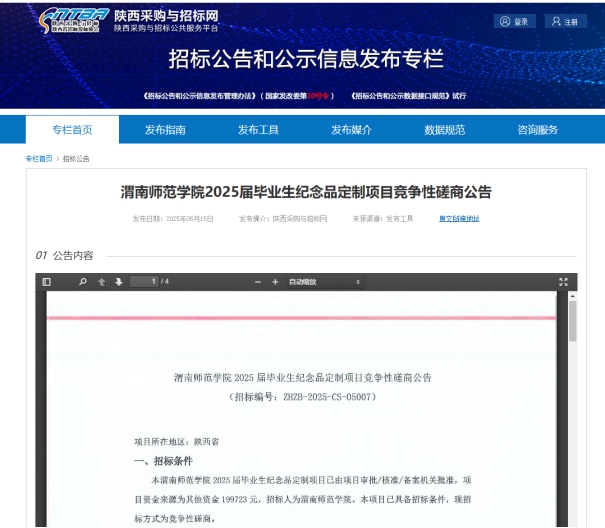Zoom in the PDF document
The height and width of the screenshot is (528, 605).
[x=275, y=282]
